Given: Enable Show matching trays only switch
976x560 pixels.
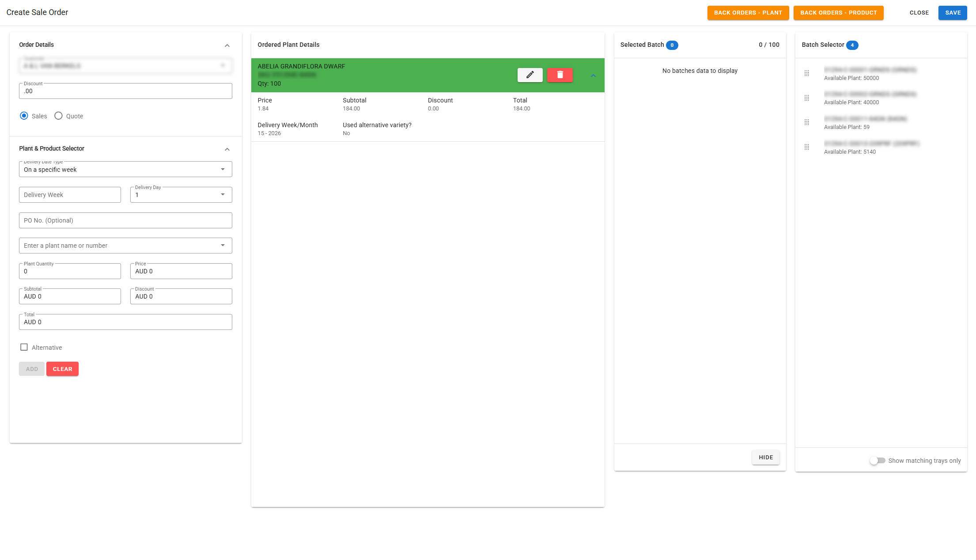Looking at the screenshot, I should (877, 461).
